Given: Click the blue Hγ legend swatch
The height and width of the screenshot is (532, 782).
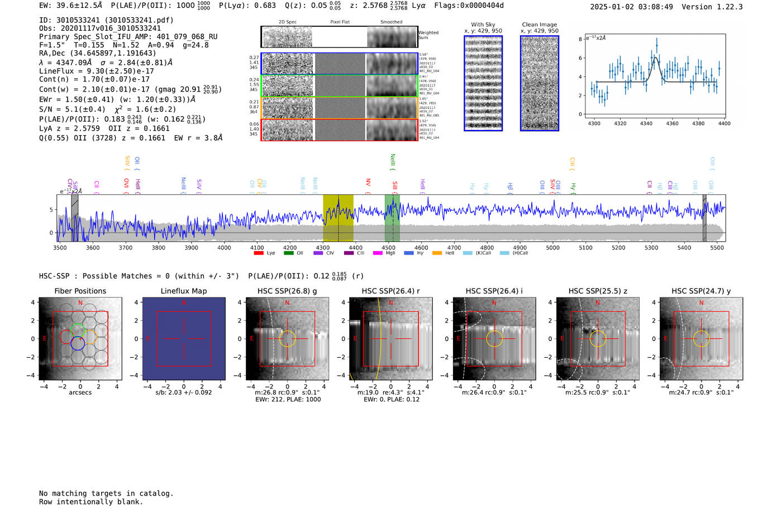Looking at the screenshot, I should click(409, 253).
